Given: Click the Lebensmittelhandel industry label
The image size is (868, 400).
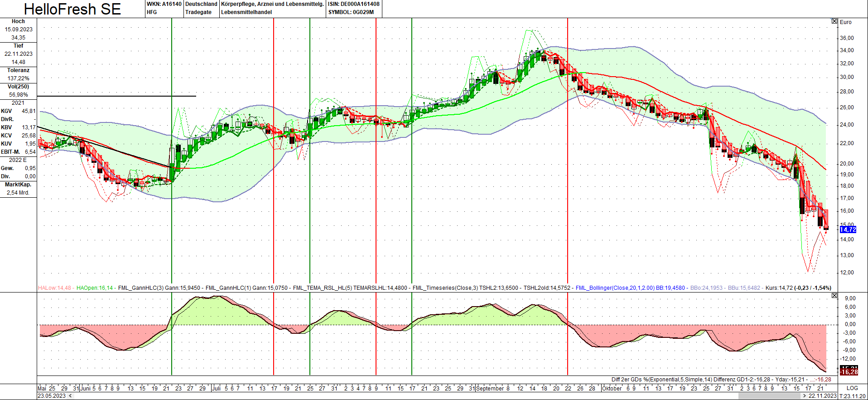Looking at the screenshot, I should 246,12.
